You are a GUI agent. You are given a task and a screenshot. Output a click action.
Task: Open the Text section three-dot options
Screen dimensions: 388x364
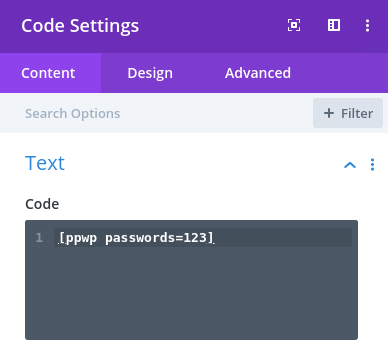(372, 165)
